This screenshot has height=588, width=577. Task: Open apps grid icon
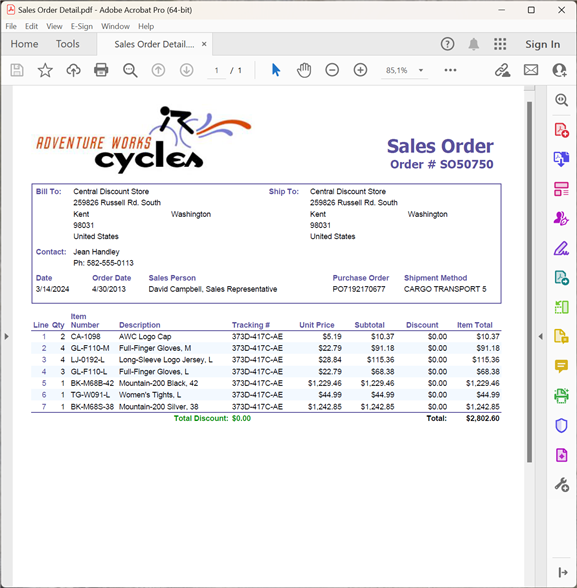[x=500, y=44]
